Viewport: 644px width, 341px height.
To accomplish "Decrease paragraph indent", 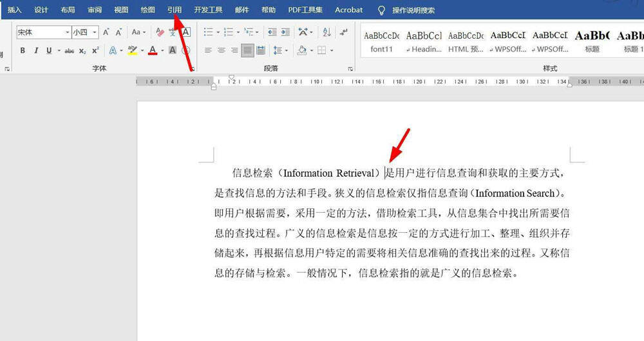I will 272,32.
